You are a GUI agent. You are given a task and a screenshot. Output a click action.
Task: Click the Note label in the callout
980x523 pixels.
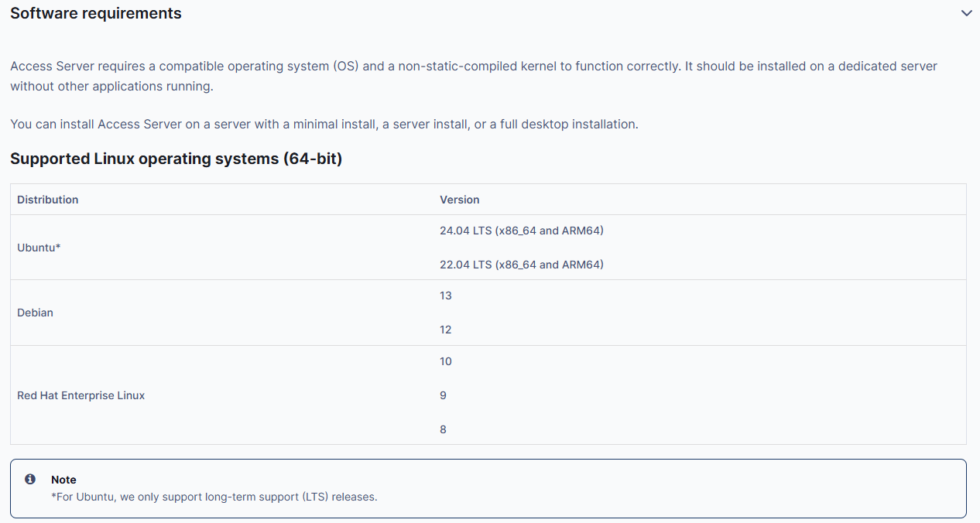coord(63,480)
